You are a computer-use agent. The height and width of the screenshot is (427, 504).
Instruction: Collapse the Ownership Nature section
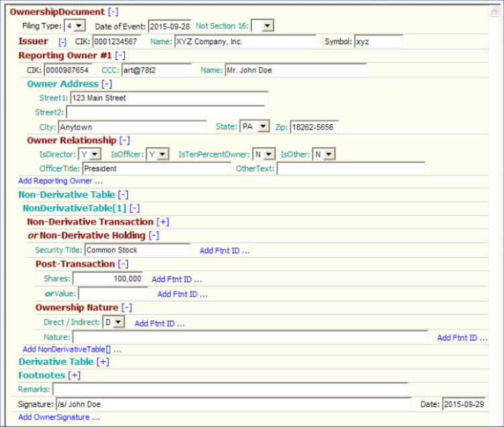click(126, 307)
